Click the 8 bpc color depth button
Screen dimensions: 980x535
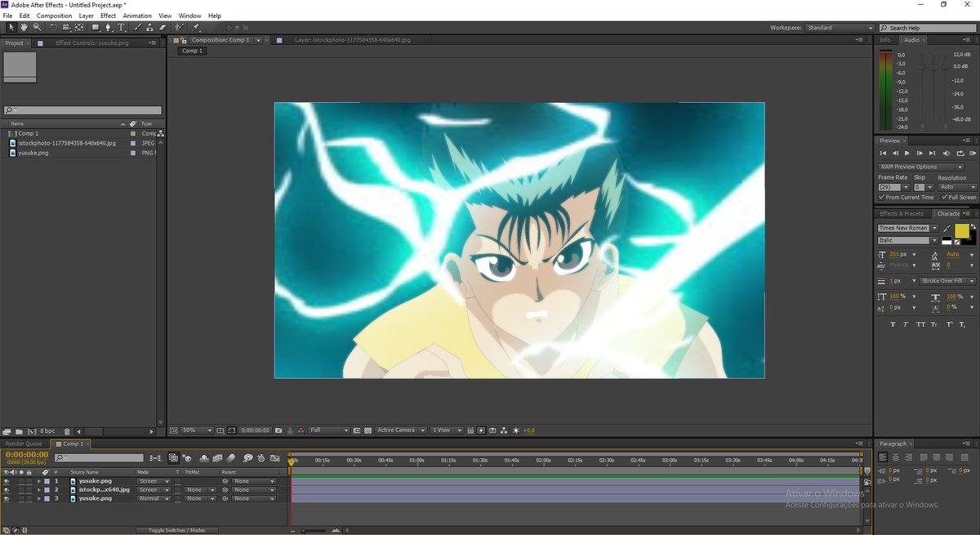(47, 430)
